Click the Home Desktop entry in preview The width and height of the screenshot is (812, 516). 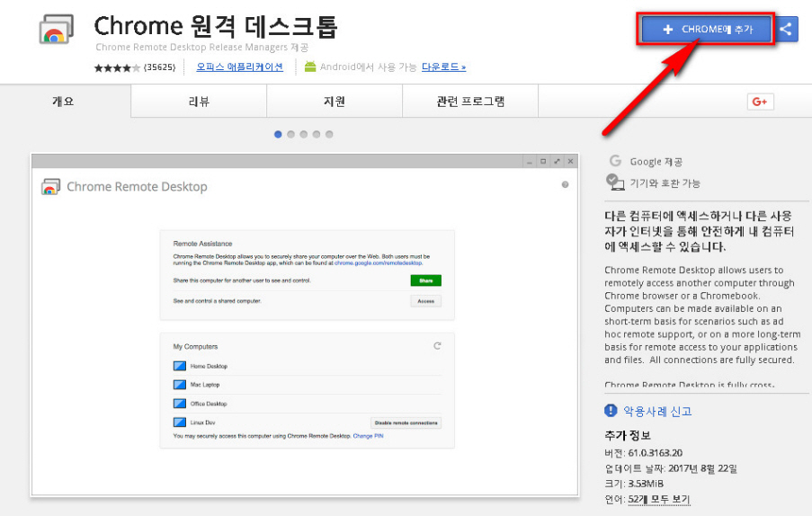[209, 366]
